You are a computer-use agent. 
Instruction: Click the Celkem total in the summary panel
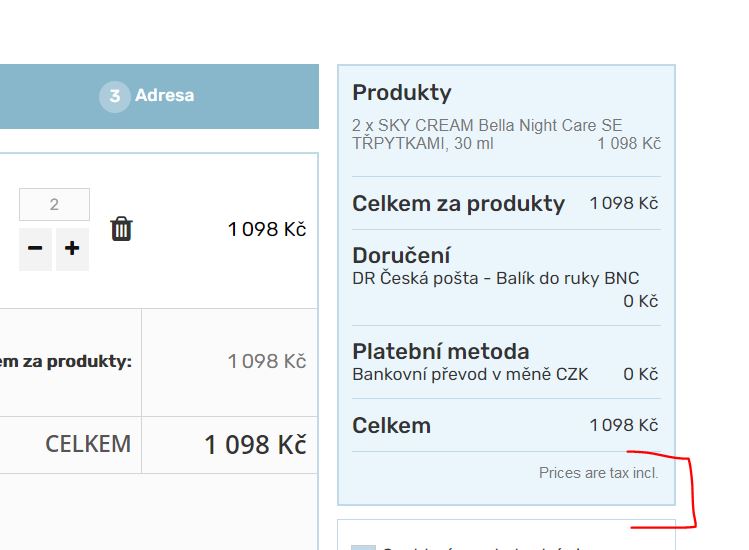tap(391, 425)
